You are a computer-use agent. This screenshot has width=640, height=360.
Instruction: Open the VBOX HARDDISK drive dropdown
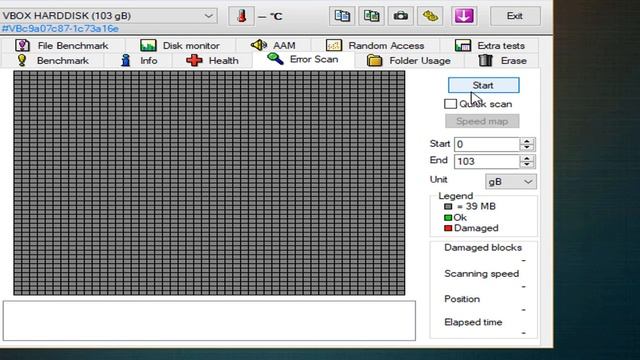point(109,16)
